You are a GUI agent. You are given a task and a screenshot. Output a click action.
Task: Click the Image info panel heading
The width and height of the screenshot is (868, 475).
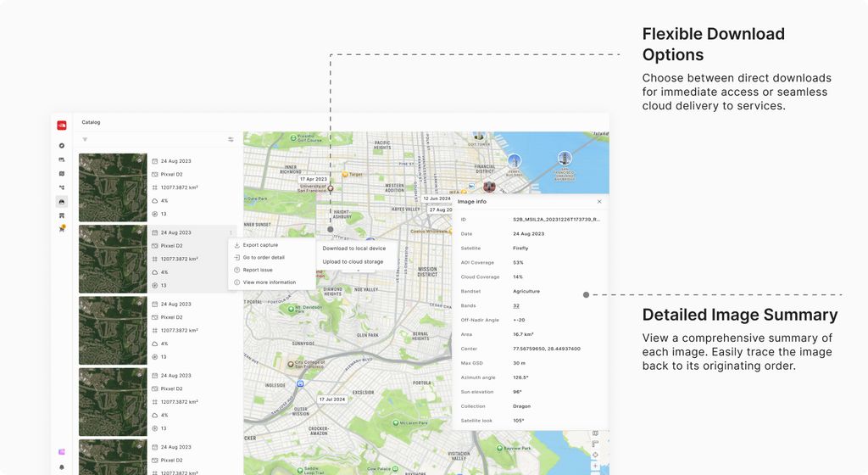point(472,202)
